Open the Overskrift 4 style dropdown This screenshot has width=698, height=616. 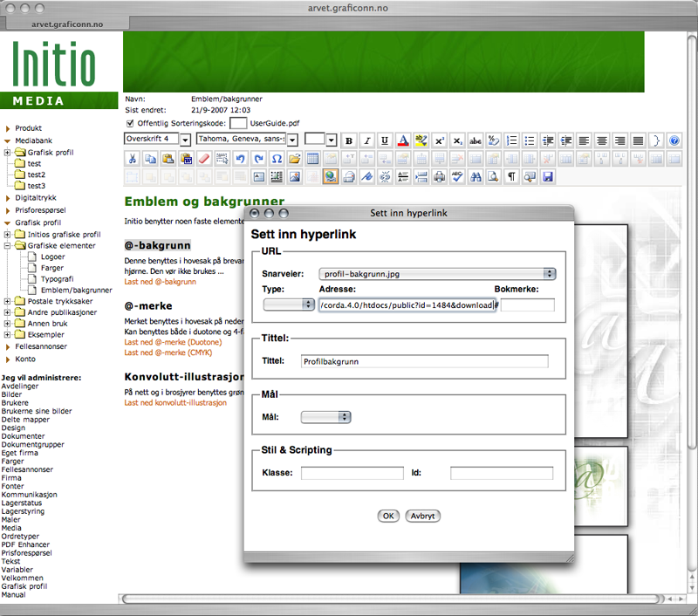tap(185, 140)
